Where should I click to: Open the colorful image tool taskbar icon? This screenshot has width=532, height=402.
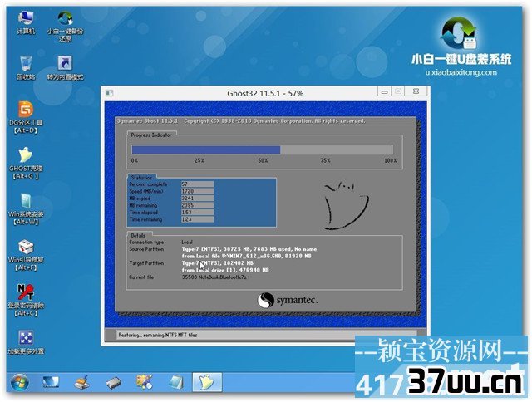[x=145, y=382]
